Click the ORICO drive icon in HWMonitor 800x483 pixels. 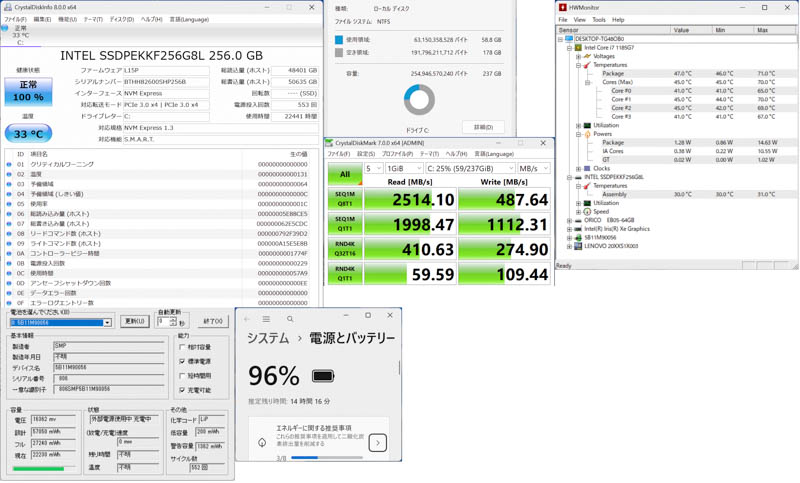[578, 220]
